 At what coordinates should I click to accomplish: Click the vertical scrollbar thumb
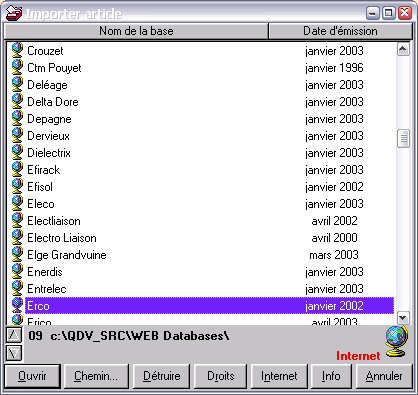click(403, 138)
